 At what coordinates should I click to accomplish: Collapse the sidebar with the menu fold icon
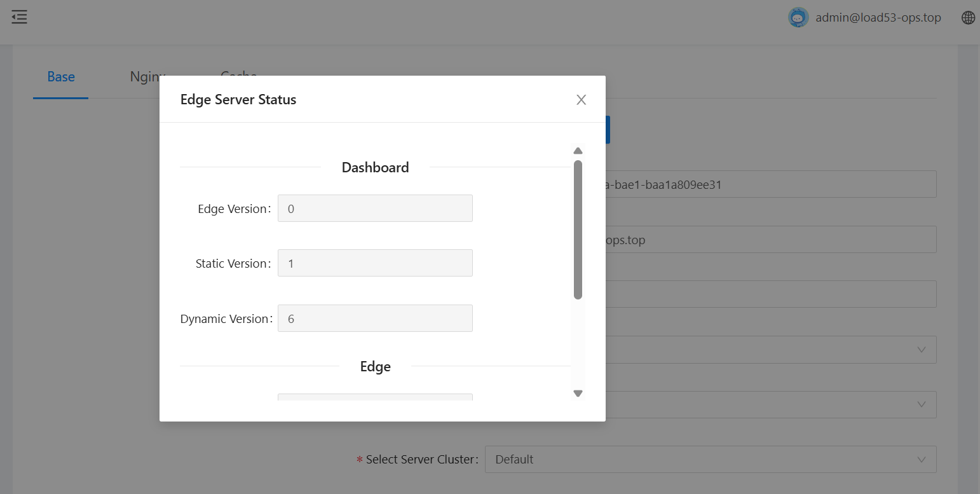click(19, 17)
